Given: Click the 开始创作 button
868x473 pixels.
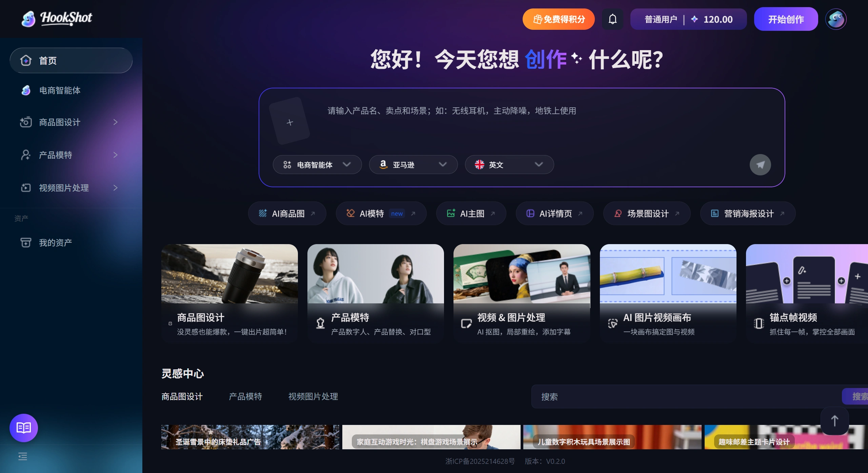Looking at the screenshot, I should (786, 19).
